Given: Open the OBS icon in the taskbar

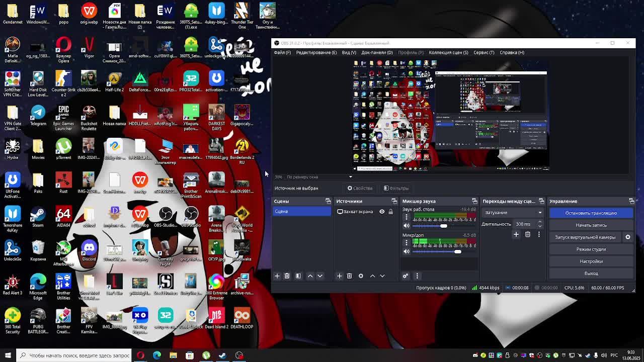Looking at the screenshot, I should pyautogui.click(x=239, y=355).
